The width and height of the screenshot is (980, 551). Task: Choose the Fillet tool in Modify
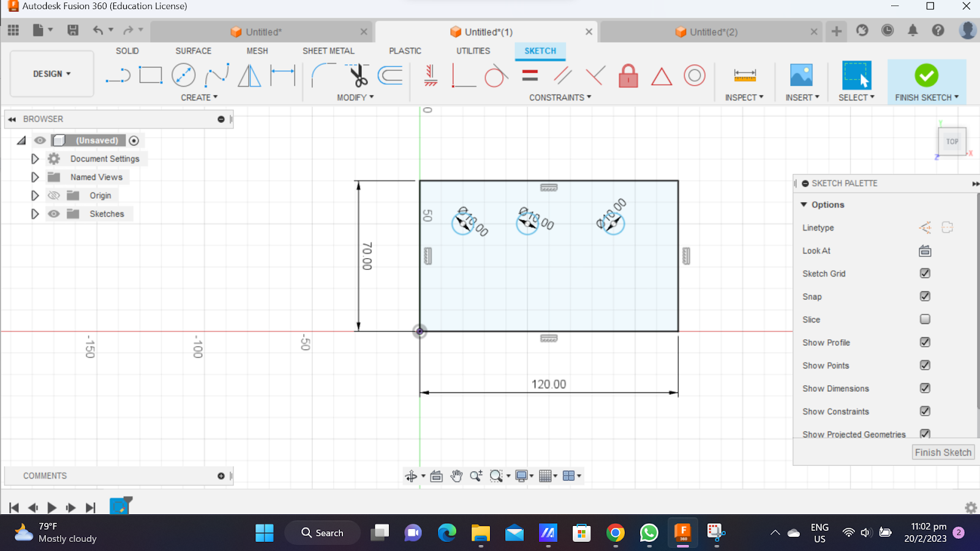pos(323,75)
